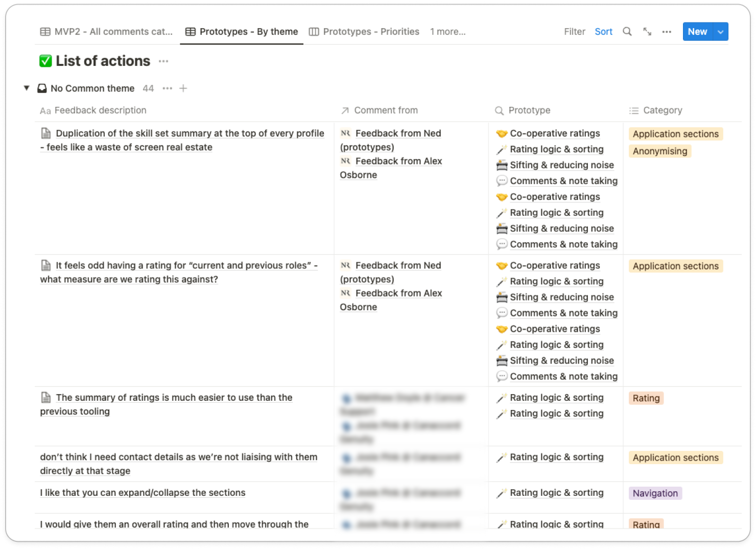Click Application sections tag in 'contact details' row
The height and width of the screenshot is (549, 756).
[x=676, y=457]
